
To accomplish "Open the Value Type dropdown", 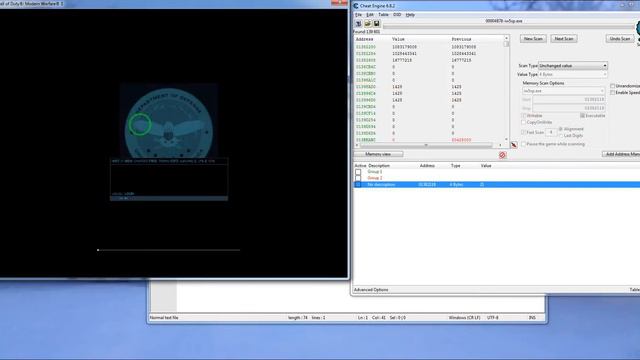I will 573,75.
